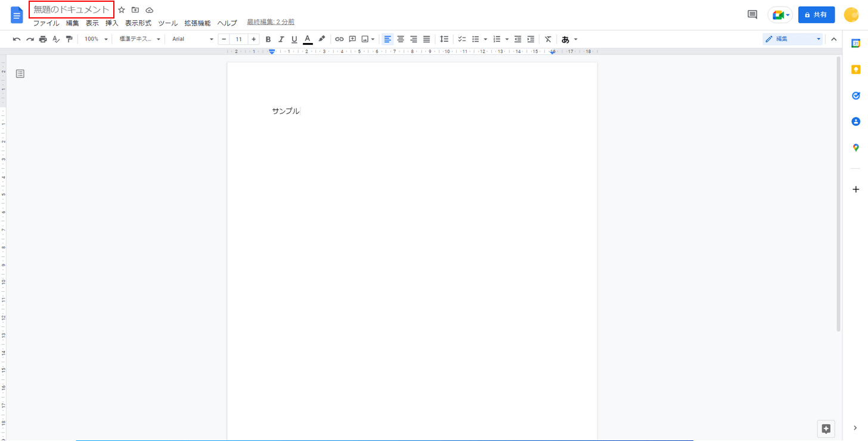Show the document outline
Image resolution: width=868 pixels, height=441 pixels.
click(20, 74)
